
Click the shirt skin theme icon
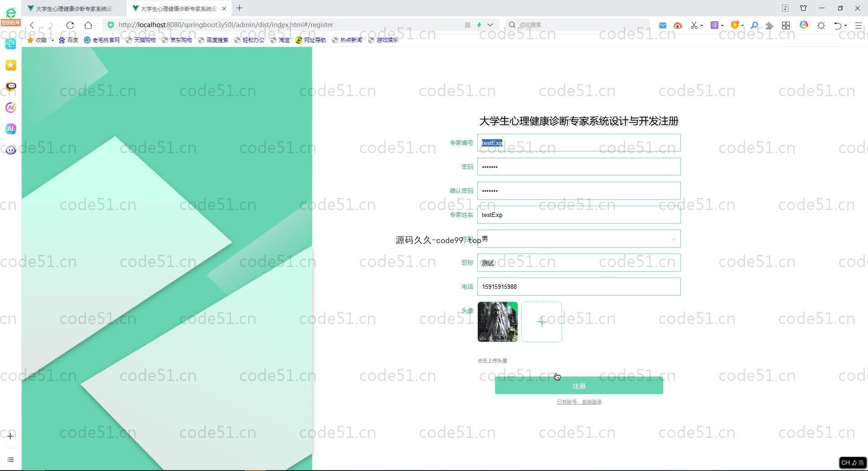point(803,8)
